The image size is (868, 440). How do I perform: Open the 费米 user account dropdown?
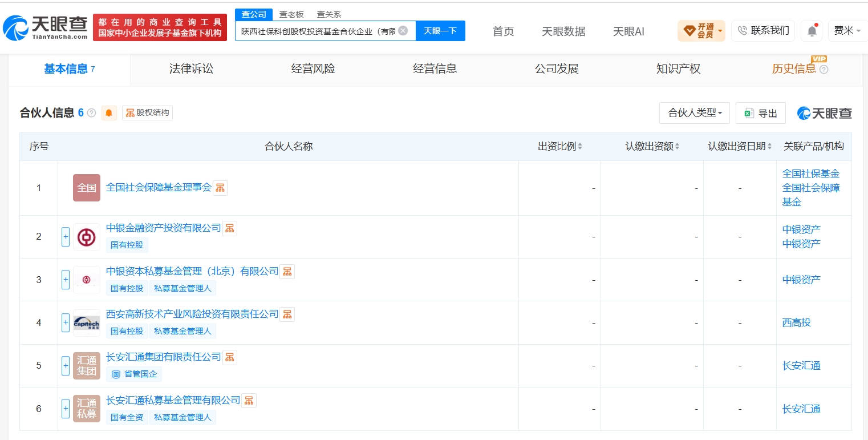point(847,31)
